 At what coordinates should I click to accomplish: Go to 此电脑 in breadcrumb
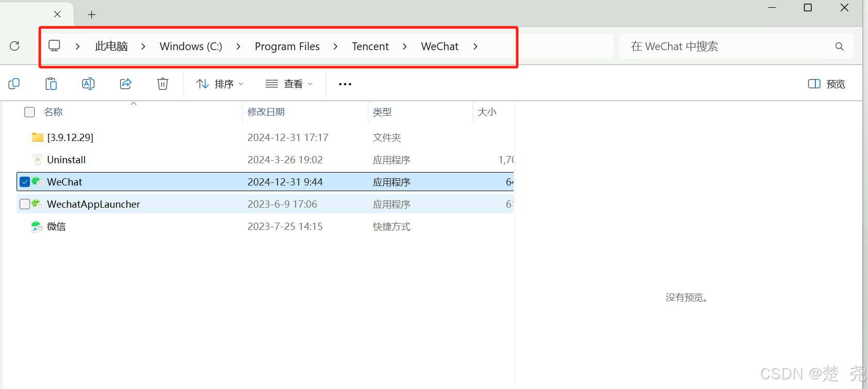(111, 46)
